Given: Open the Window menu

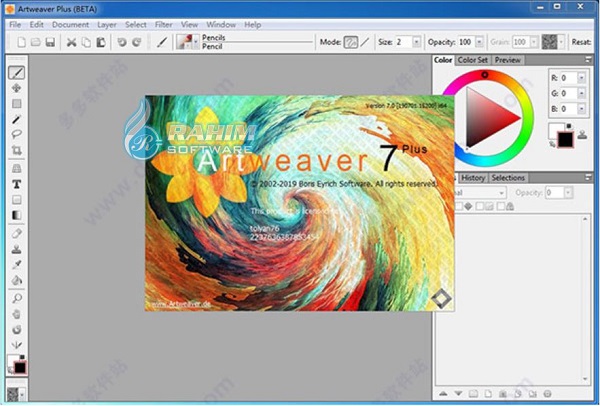Looking at the screenshot, I should coord(221,25).
